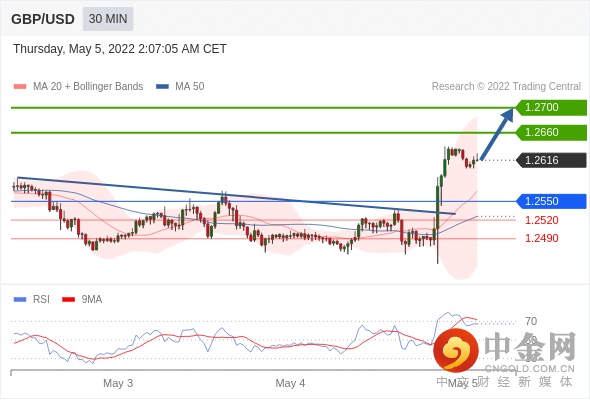The width and height of the screenshot is (590, 400).
Task: Select the 1.2550 pivot price tag
Action: (x=551, y=201)
